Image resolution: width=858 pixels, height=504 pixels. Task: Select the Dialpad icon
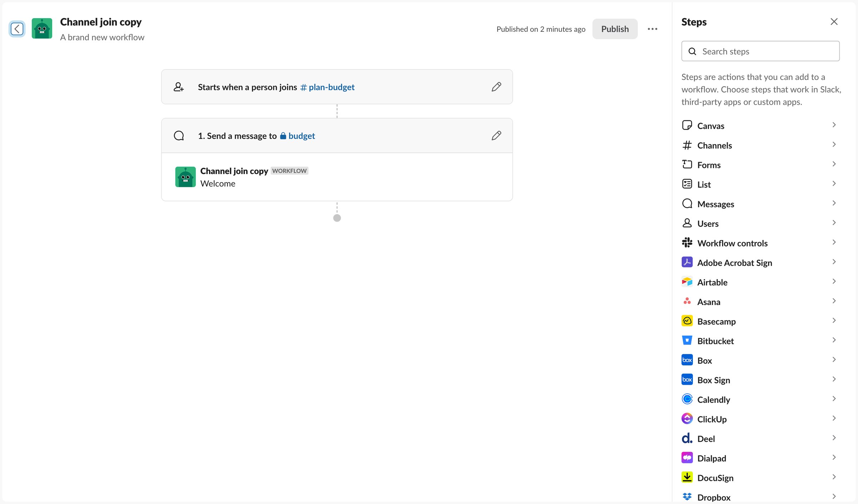pos(687,458)
